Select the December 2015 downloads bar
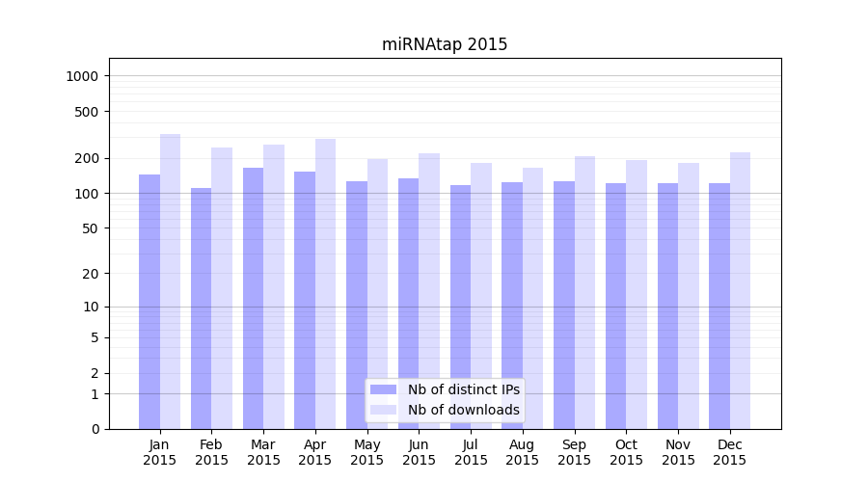868x482 pixels. (740, 290)
